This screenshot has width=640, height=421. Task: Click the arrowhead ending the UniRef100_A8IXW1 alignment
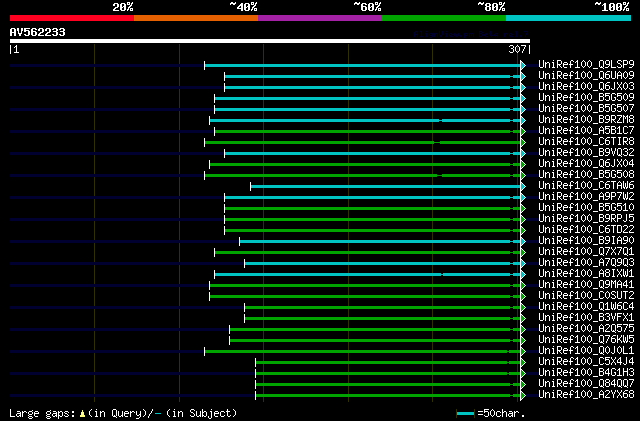523,274
